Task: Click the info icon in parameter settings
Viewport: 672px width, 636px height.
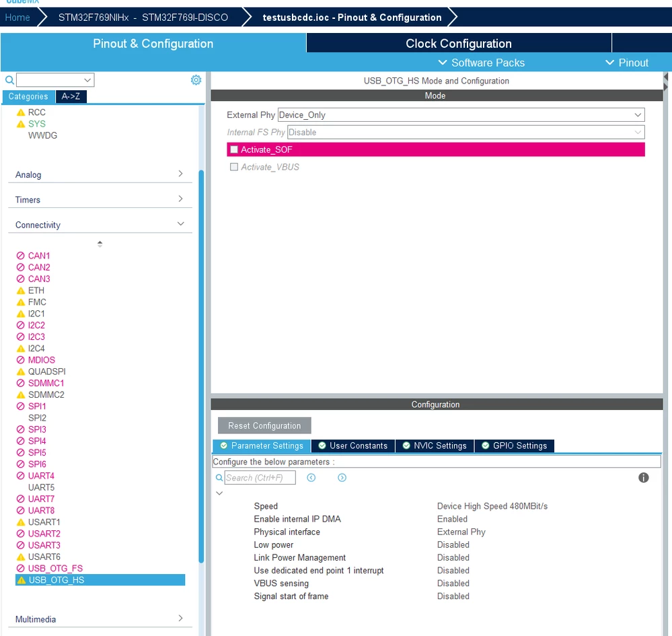Action: (643, 477)
